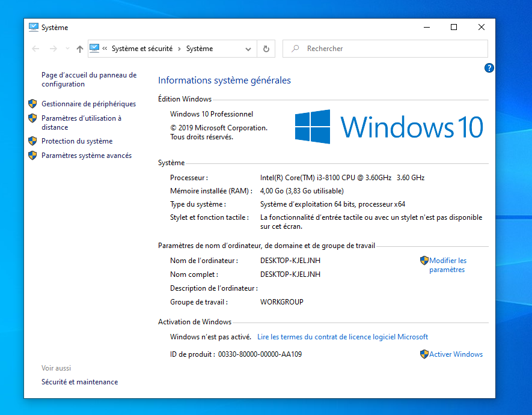Image resolution: width=532 pixels, height=415 pixels.
Task: Click 'Windows n'est pas activé.' text
Action: pyautogui.click(x=210, y=337)
